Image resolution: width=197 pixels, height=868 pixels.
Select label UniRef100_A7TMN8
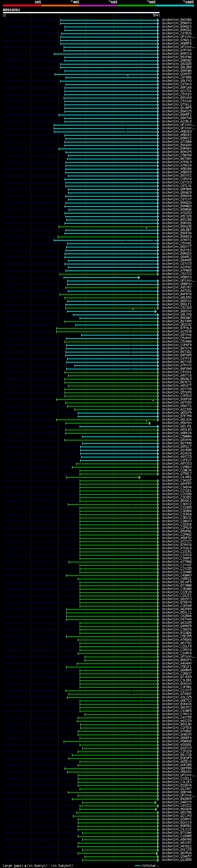point(177,562)
